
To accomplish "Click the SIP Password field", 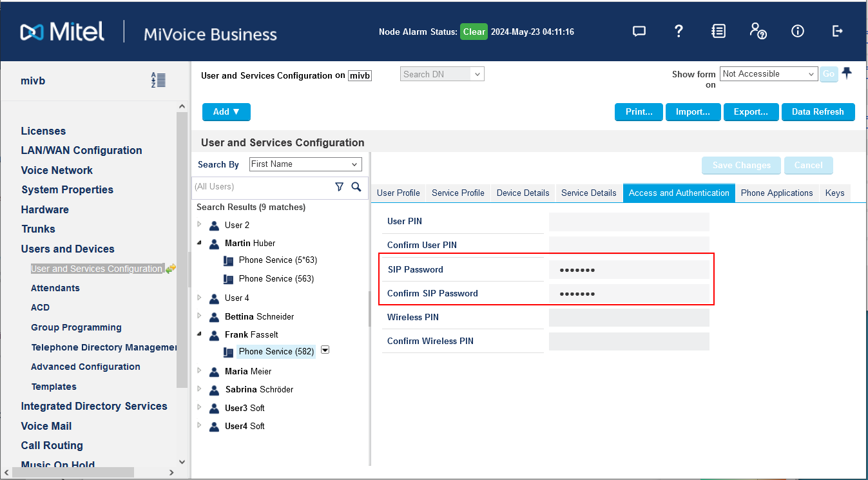I will [x=628, y=269].
